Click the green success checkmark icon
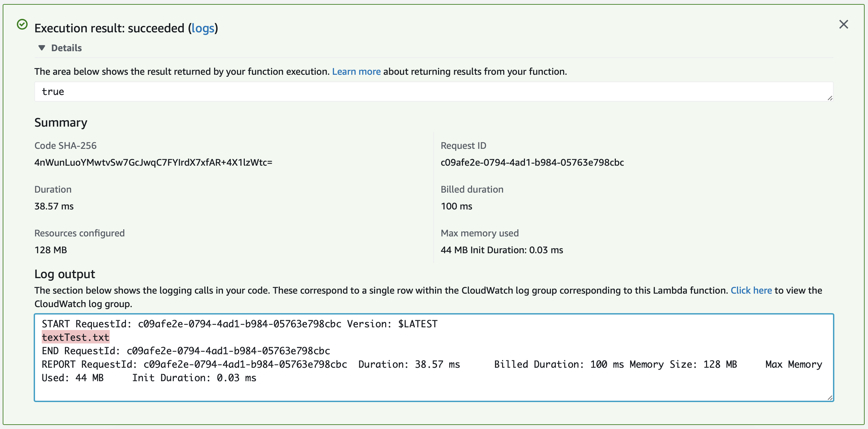 [22, 25]
